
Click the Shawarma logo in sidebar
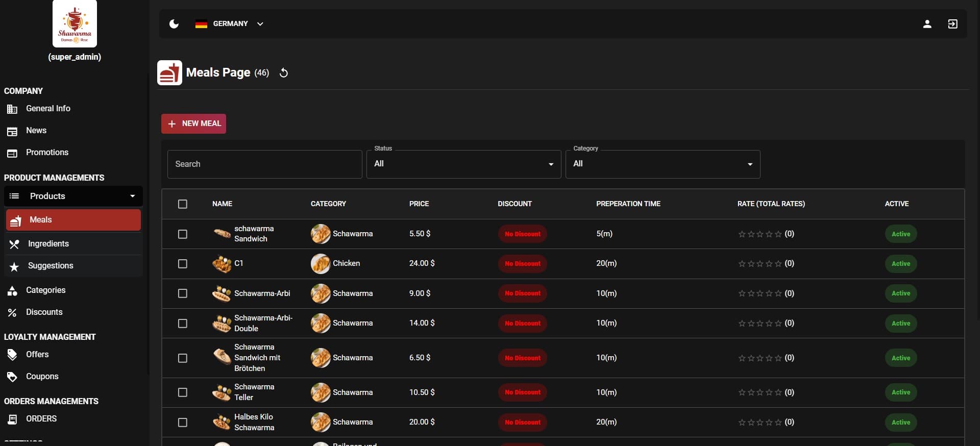point(75,24)
